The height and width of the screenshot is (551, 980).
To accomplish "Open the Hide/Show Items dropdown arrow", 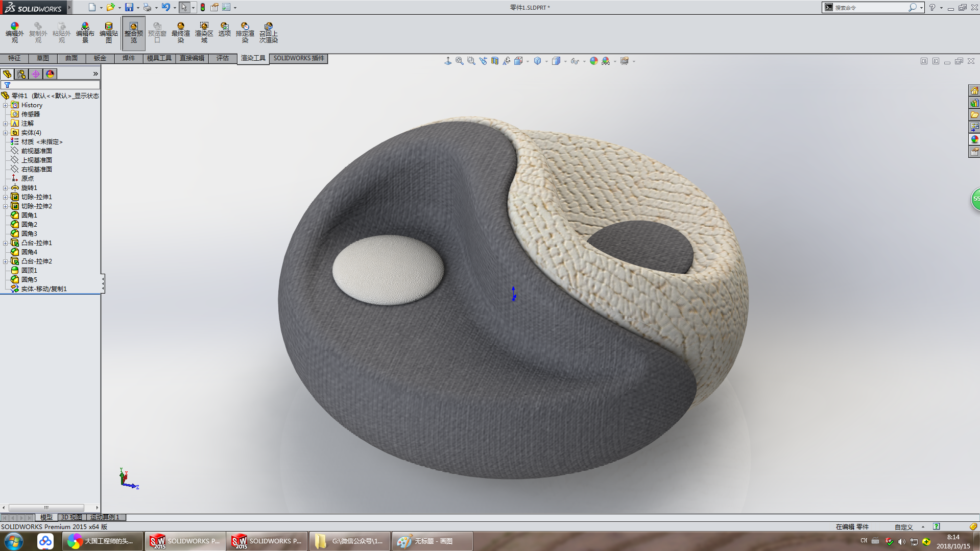I will (x=584, y=61).
